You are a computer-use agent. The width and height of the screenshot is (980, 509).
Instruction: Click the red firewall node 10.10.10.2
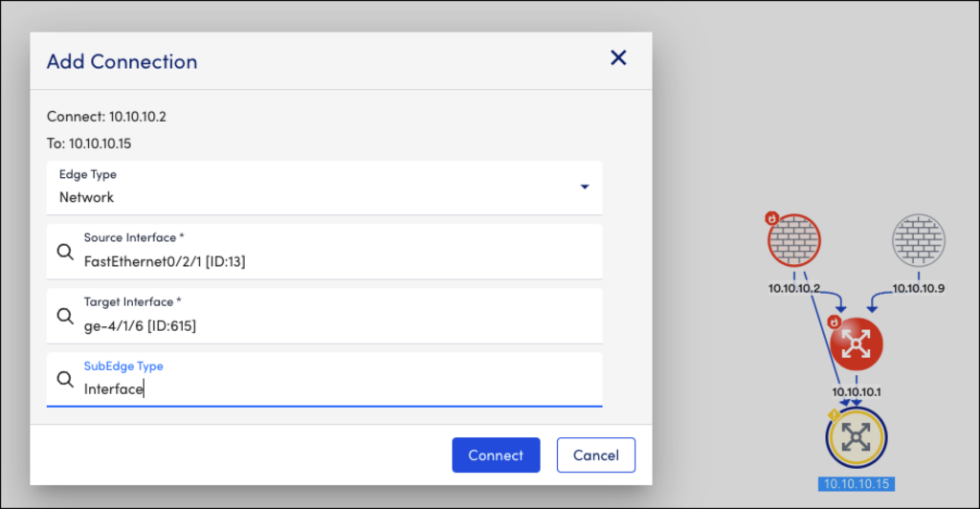pyautogui.click(x=796, y=242)
